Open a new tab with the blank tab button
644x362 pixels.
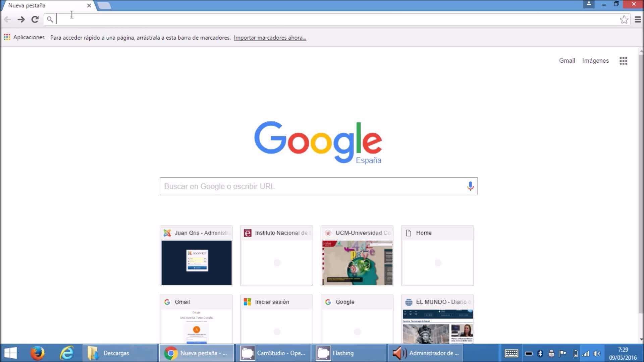[104, 6]
